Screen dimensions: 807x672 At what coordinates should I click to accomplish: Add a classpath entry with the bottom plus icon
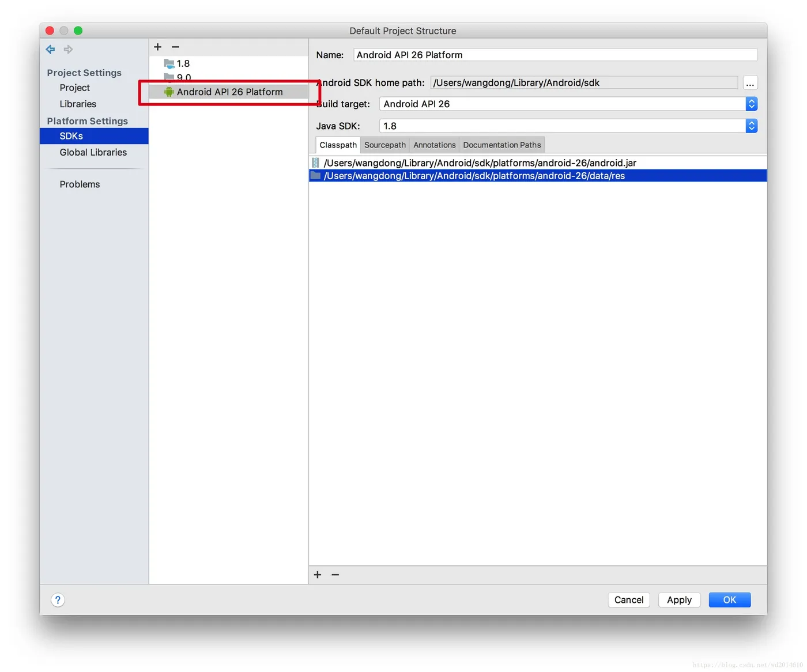[x=318, y=575]
